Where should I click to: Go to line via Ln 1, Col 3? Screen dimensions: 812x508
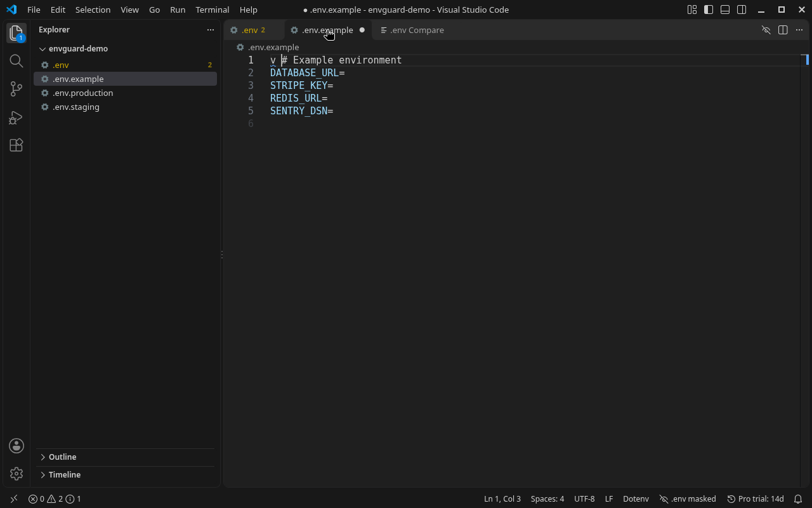pos(502,499)
